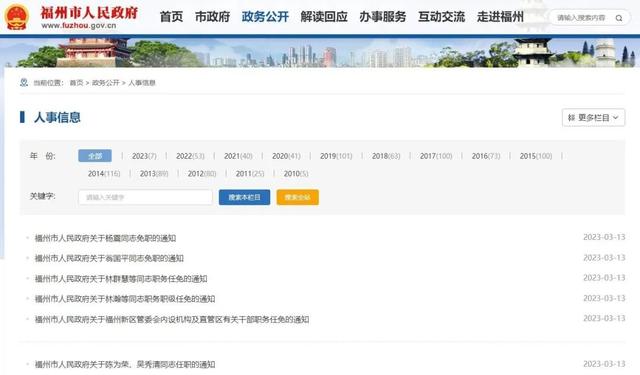Click the date beside the 杨霞 notice
This screenshot has height=375, width=640.
tap(604, 237)
